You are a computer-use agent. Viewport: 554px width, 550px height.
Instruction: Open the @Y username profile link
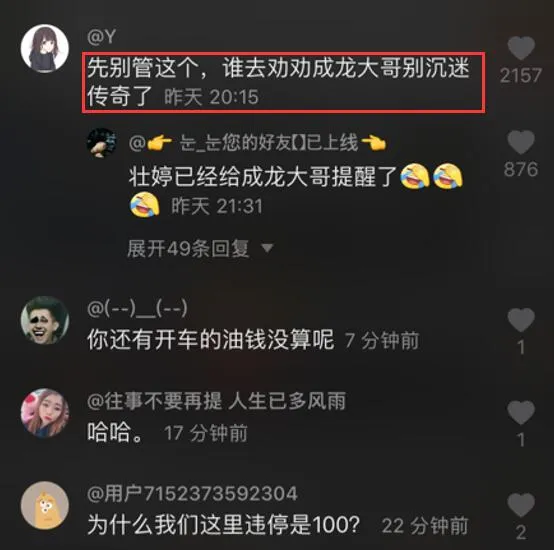pos(102,37)
